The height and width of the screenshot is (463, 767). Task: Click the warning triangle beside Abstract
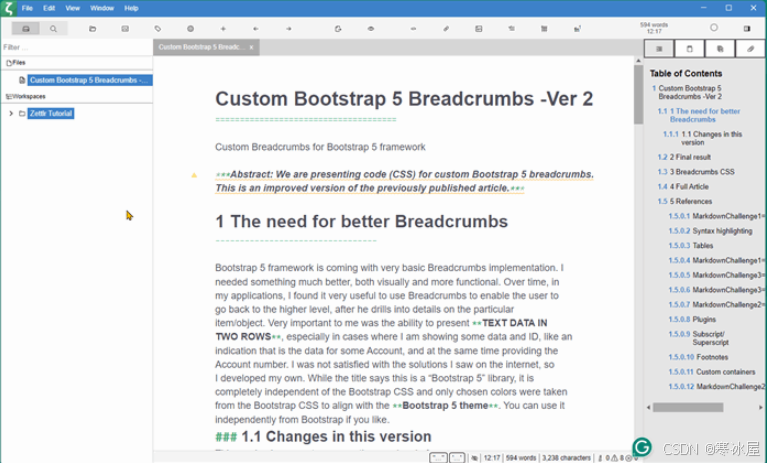pyautogui.click(x=194, y=175)
